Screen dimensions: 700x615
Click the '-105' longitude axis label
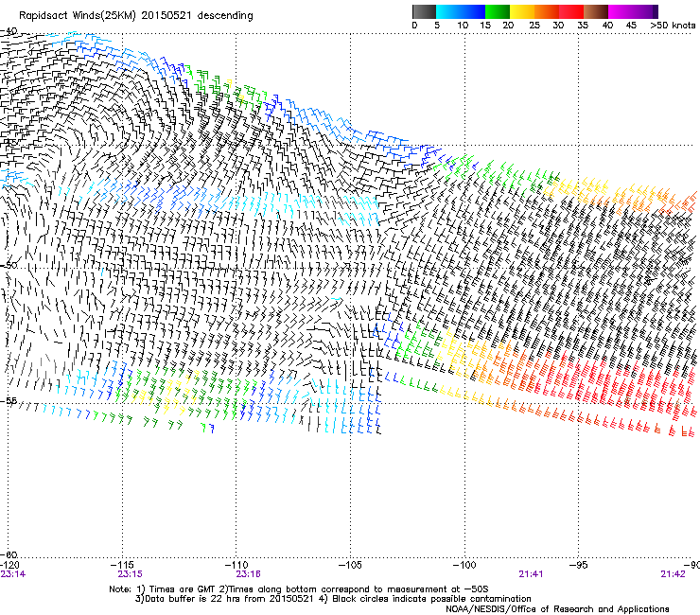pyautogui.click(x=350, y=565)
